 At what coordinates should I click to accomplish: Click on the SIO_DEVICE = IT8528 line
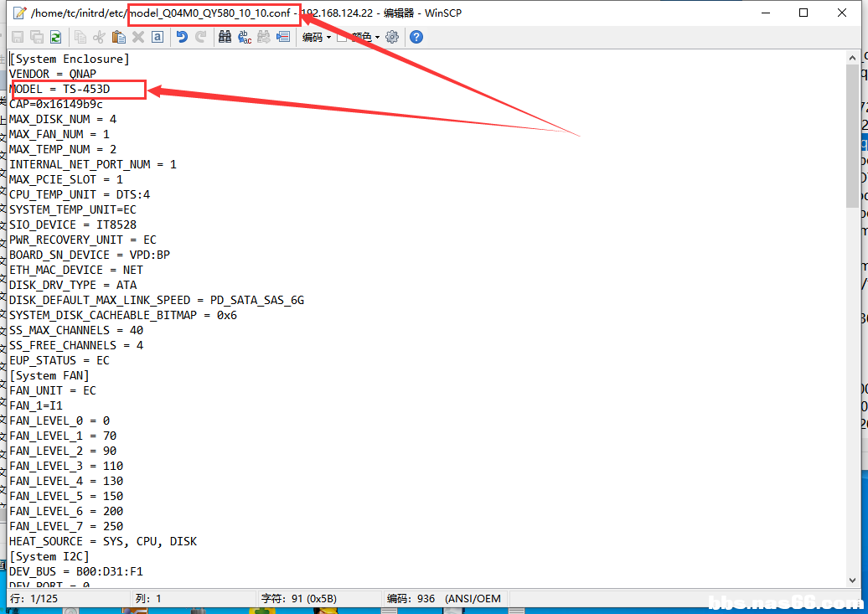point(73,224)
